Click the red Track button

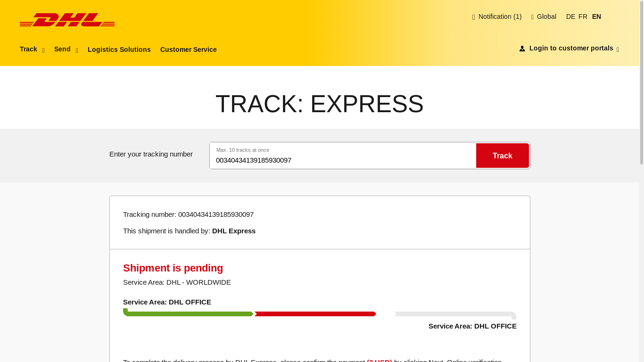503,156
